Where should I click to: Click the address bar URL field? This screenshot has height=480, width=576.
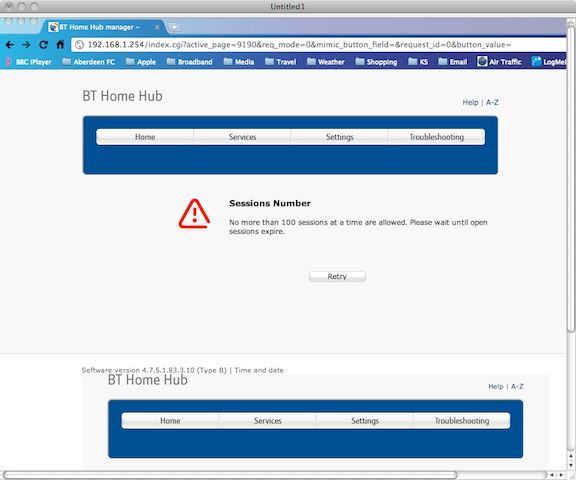[x=318, y=45]
